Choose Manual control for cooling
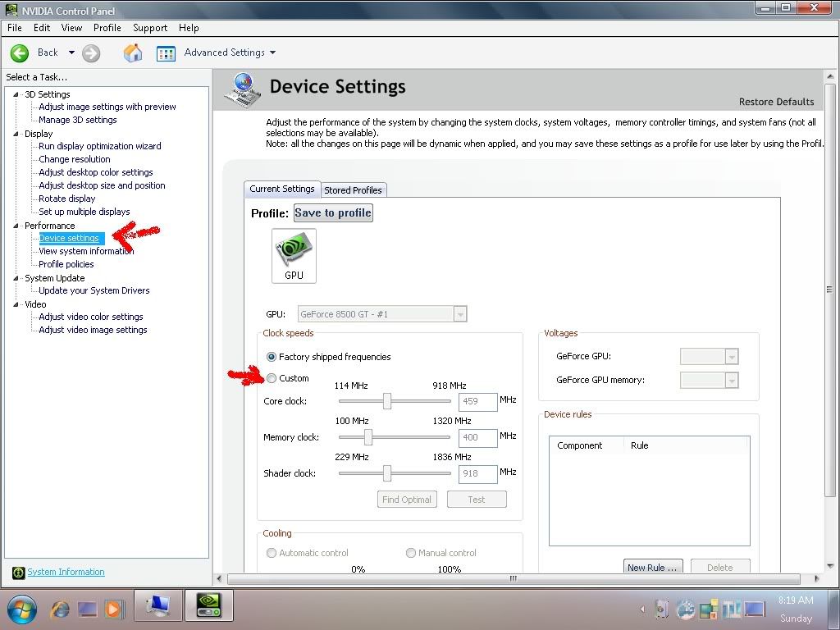The height and width of the screenshot is (630, 840). (x=410, y=553)
